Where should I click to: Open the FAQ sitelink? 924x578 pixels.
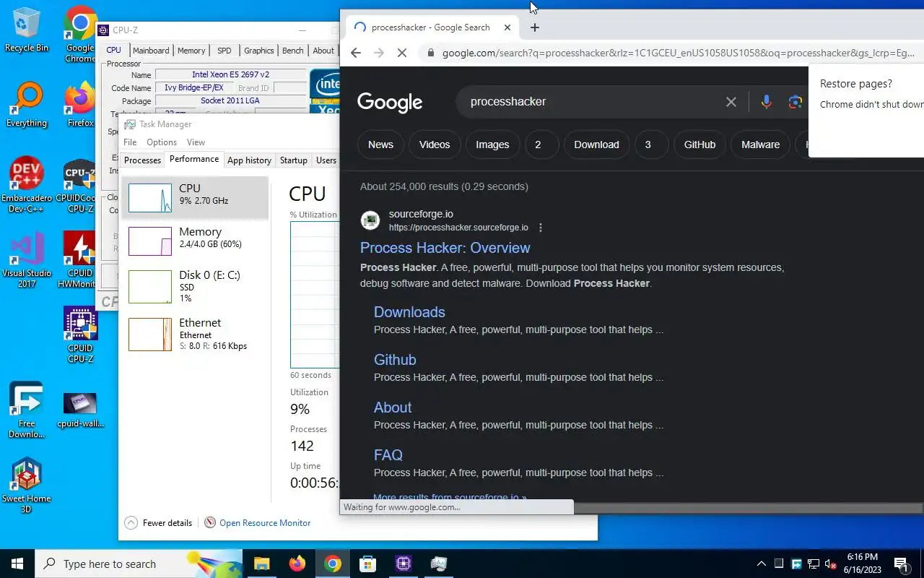pyautogui.click(x=388, y=455)
